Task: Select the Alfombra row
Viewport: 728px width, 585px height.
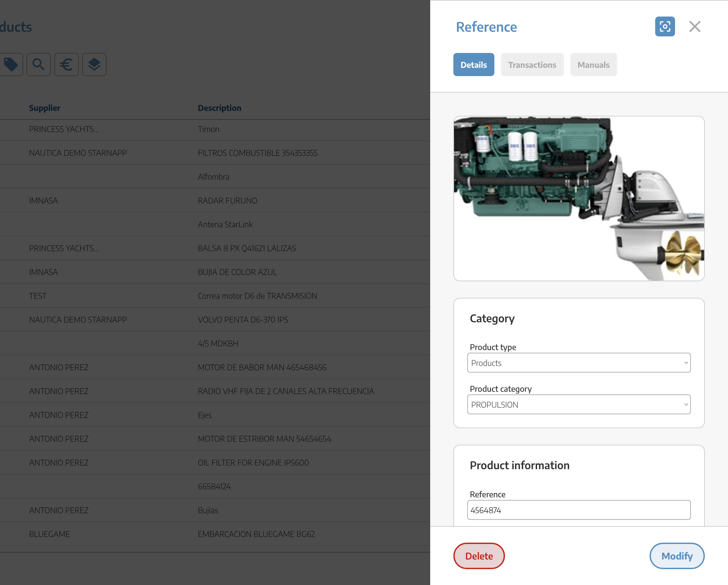Action: pyautogui.click(x=215, y=177)
